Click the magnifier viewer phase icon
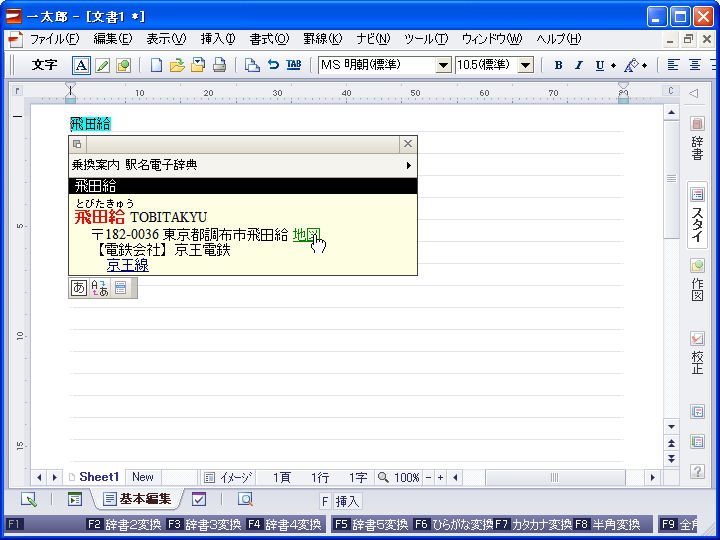720x540 pixels. [245, 499]
